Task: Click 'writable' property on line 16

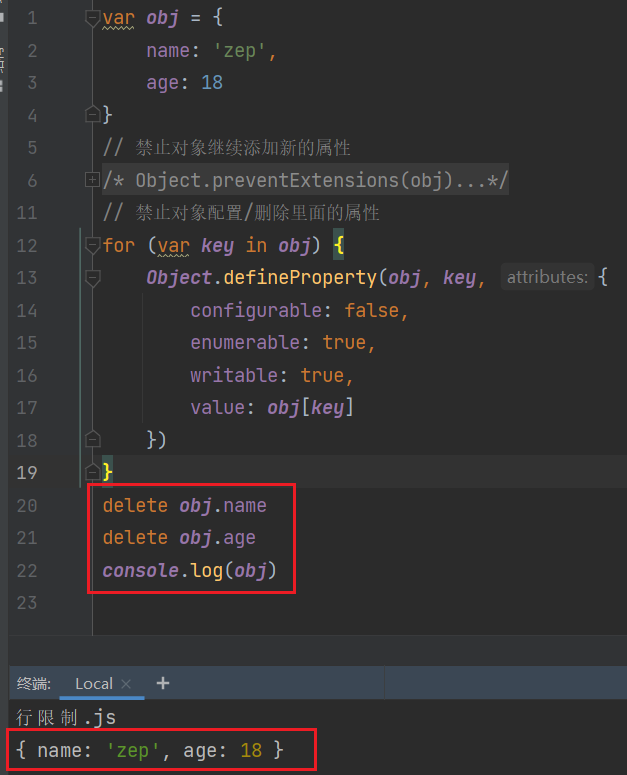Action: [x=235, y=375]
